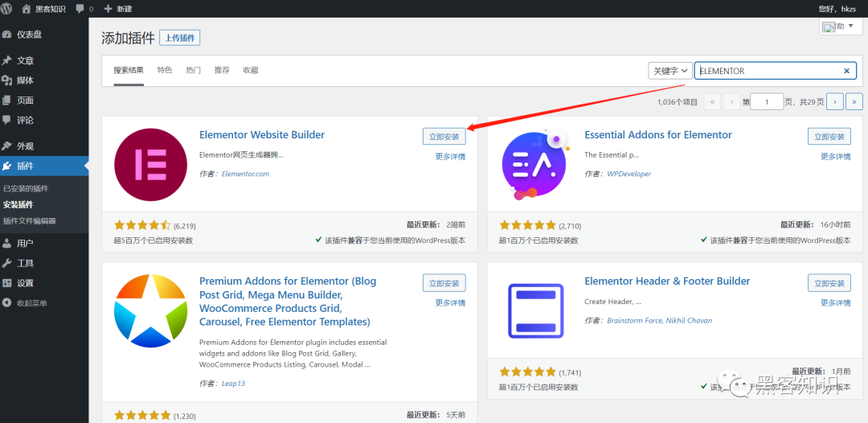Open Essential Addons for Elementor title link
This screenshot has height=423, width=868.
[658, 134]
